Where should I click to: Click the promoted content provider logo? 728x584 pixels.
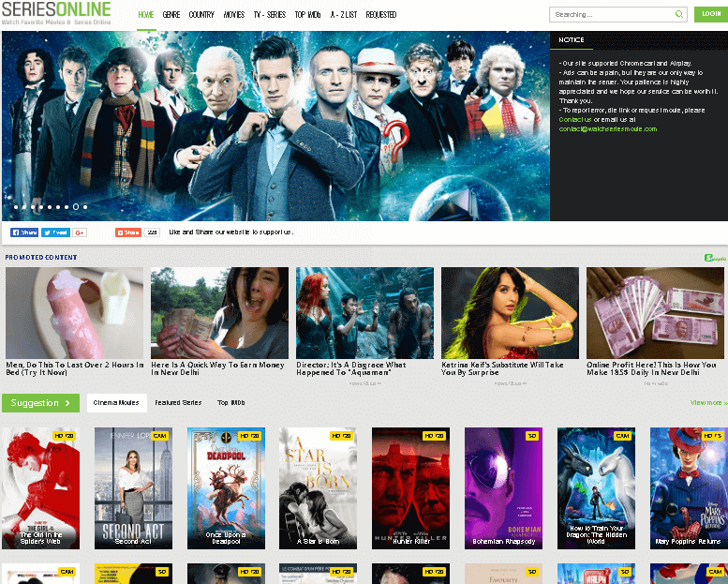tap(714, 258)
